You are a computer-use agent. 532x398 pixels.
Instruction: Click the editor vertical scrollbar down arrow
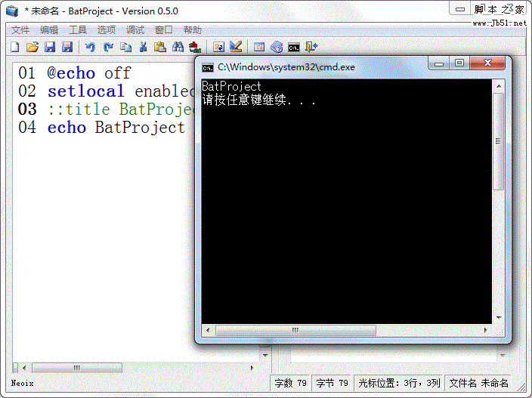(265, 355)
